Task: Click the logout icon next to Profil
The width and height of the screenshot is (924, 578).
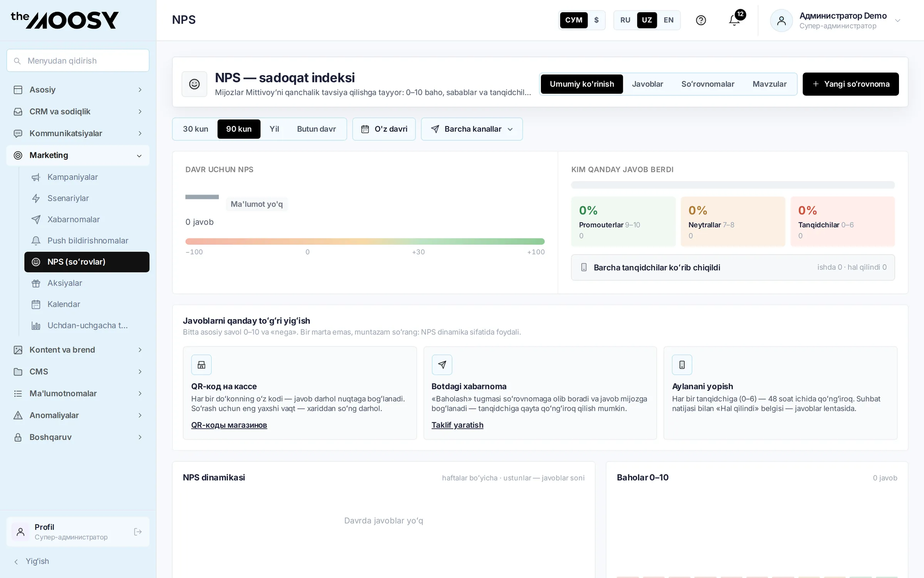Action: coord(138,532)
